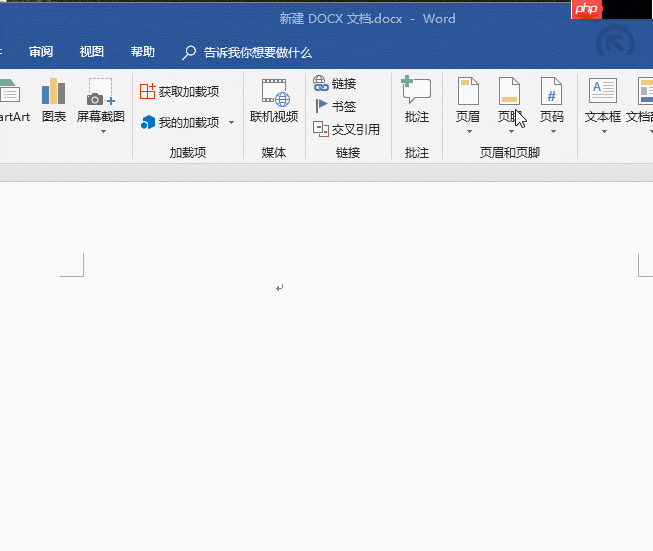Expand the 页眉 dropdown arrow

[x=469, y=132]
